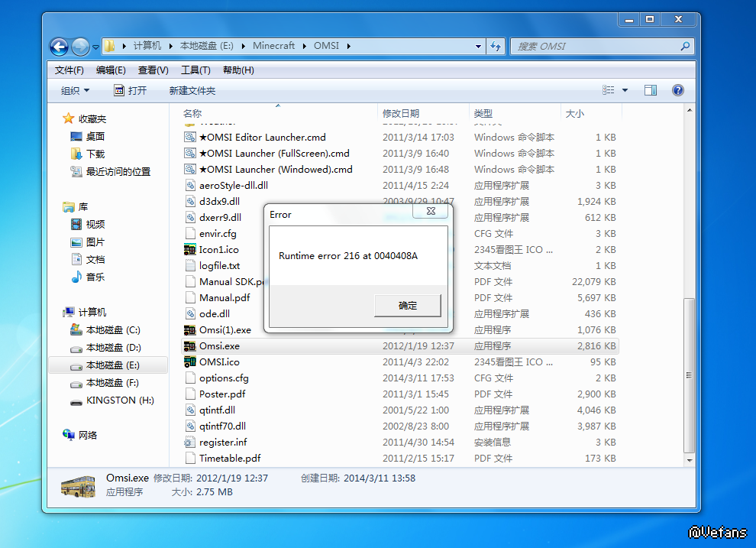Click 本地磁盘 (E:) in address breadcrumb

(x=206, y=46)
